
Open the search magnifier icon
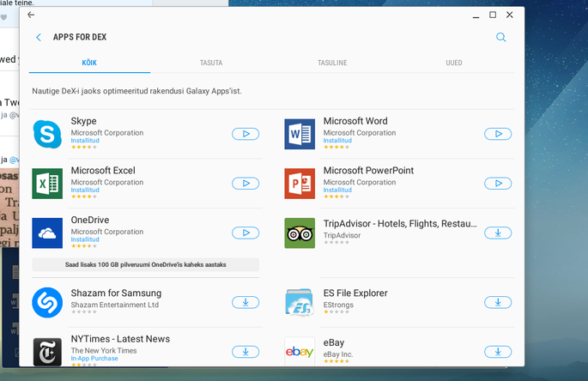501,37
